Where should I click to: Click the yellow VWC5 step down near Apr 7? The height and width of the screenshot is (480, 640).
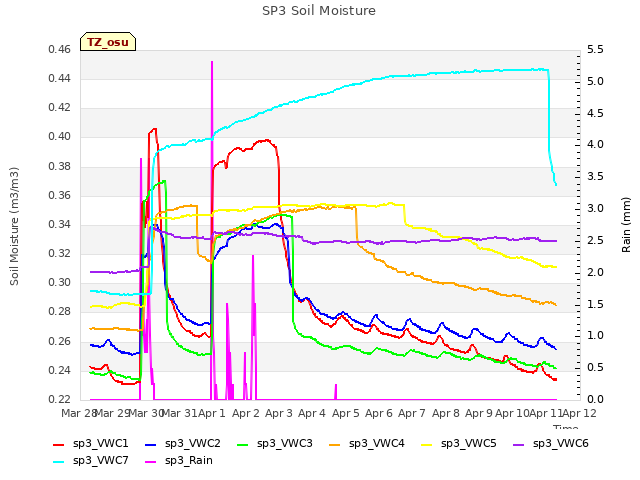point(404,215)
